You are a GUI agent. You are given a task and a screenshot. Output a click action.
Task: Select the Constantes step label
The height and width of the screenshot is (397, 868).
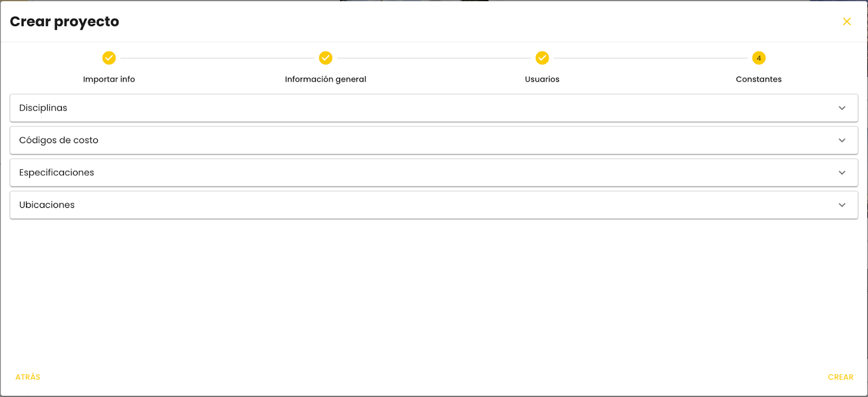(x=758, y=79)
